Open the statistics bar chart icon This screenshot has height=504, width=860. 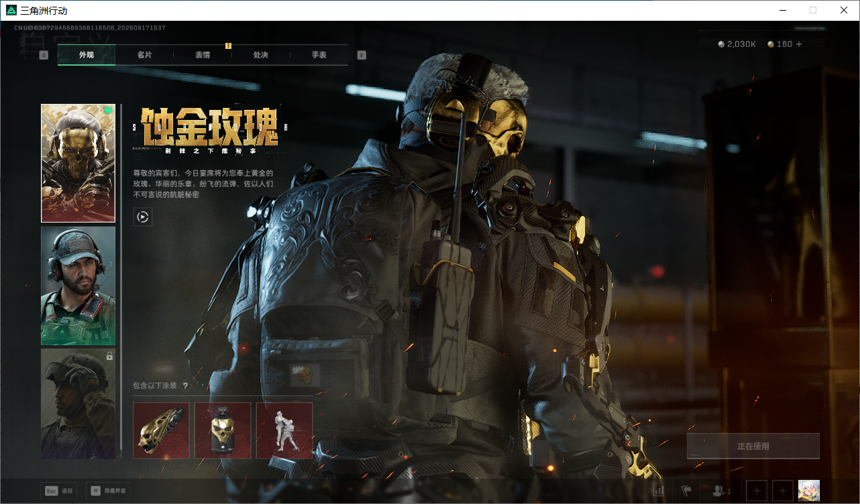[658, 491]
